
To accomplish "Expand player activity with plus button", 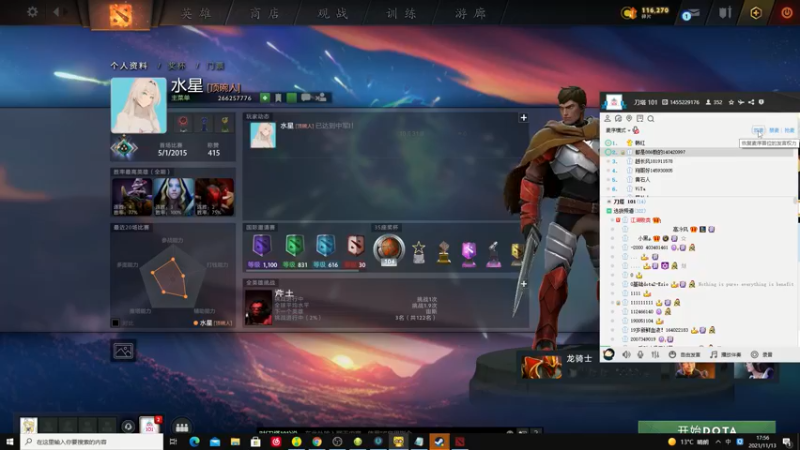I will (523, 118).
